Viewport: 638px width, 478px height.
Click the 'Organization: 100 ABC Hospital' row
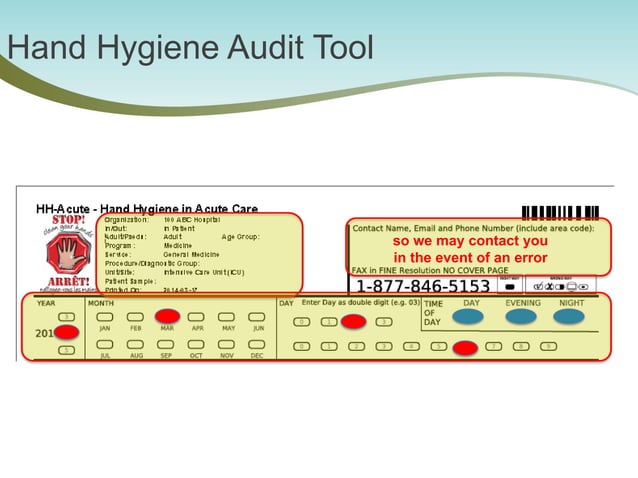(162, 220)
